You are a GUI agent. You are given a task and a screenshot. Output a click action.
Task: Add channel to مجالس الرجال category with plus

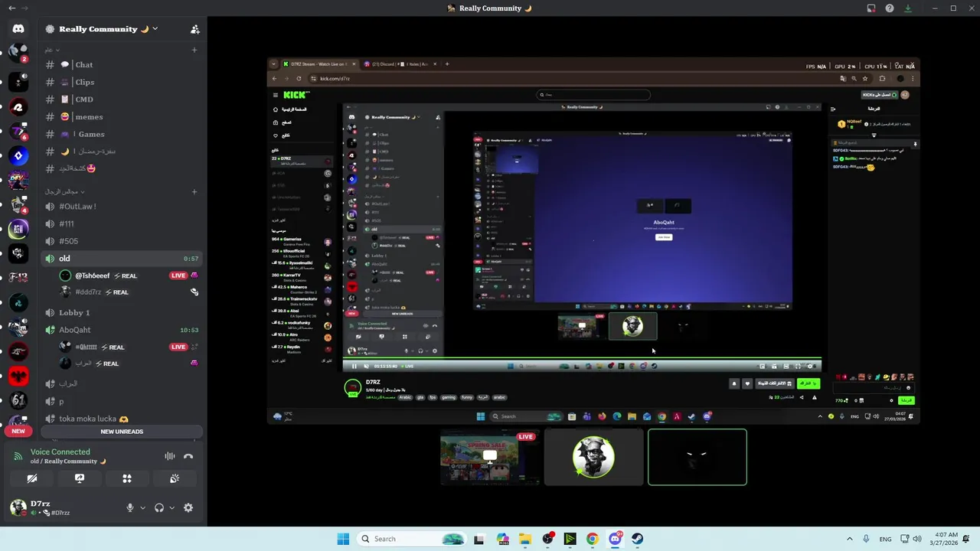[194, 191]
